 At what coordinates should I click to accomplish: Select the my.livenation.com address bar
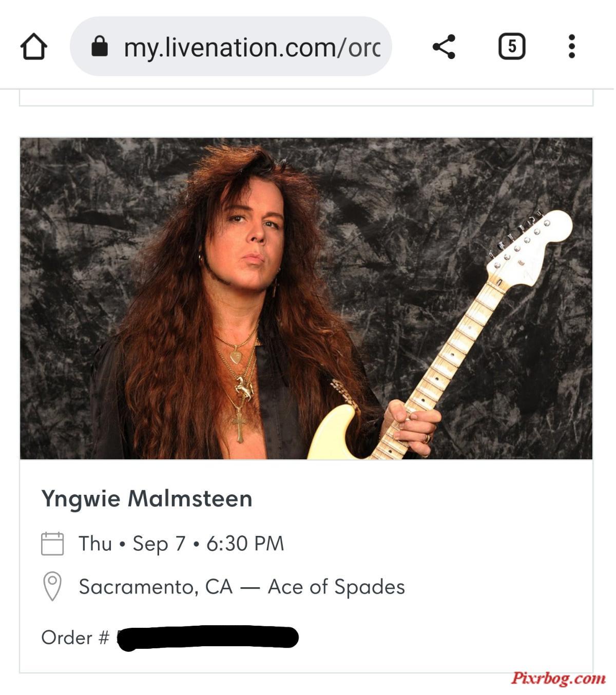(231, 46)
